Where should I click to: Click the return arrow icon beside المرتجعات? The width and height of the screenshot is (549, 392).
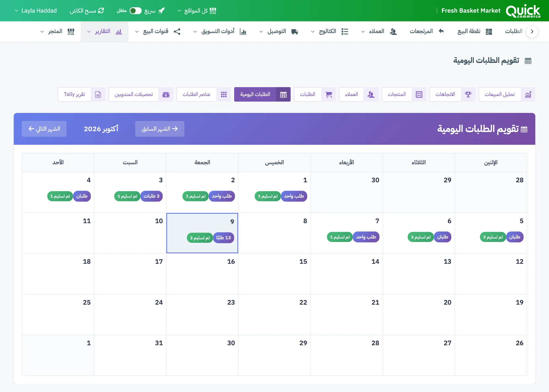[x=441, y=31]
